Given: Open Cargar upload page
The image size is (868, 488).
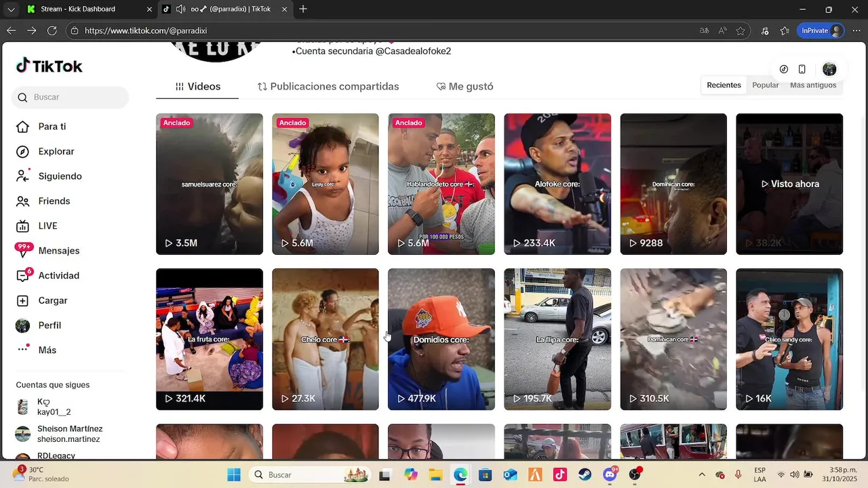Looking at the screenshot, I should 52,300.
